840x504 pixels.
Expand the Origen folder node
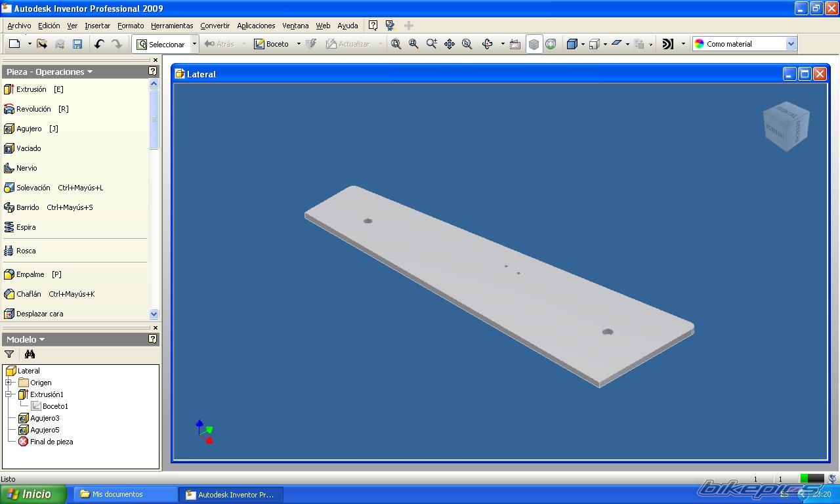(x=9, y=383)
